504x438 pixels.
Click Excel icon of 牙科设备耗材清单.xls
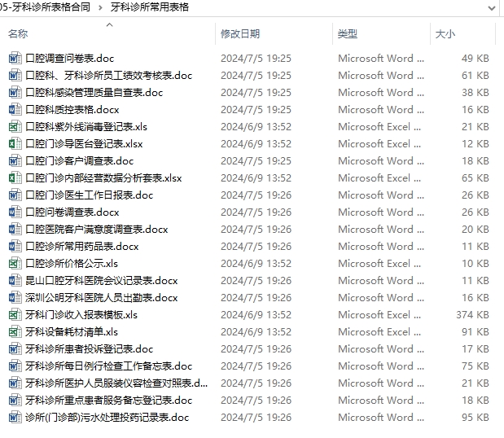point(15,332)
